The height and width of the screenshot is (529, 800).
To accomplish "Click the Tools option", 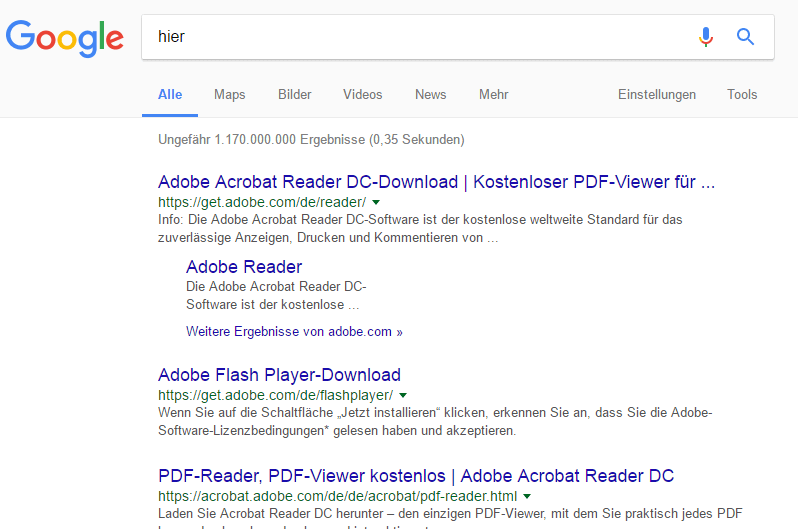I will tap(742, 94).
